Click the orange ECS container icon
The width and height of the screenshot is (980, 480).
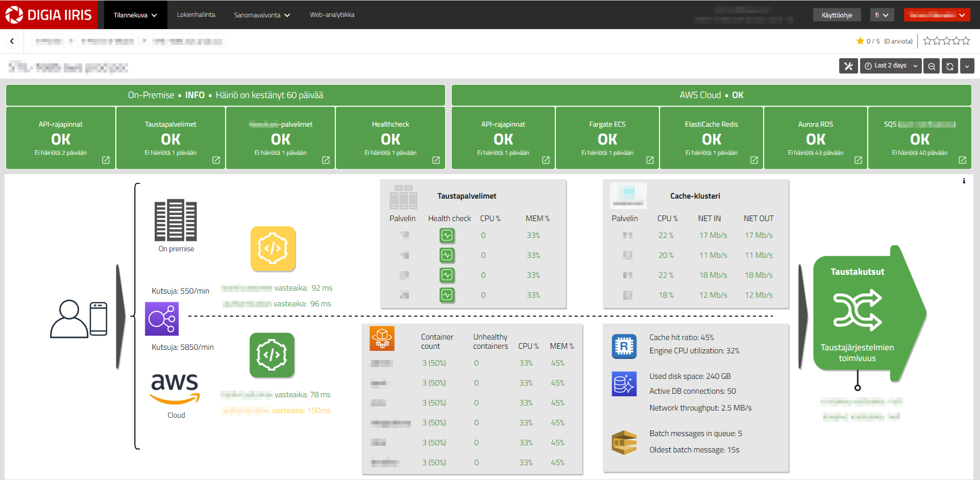[x=382, y=339]
